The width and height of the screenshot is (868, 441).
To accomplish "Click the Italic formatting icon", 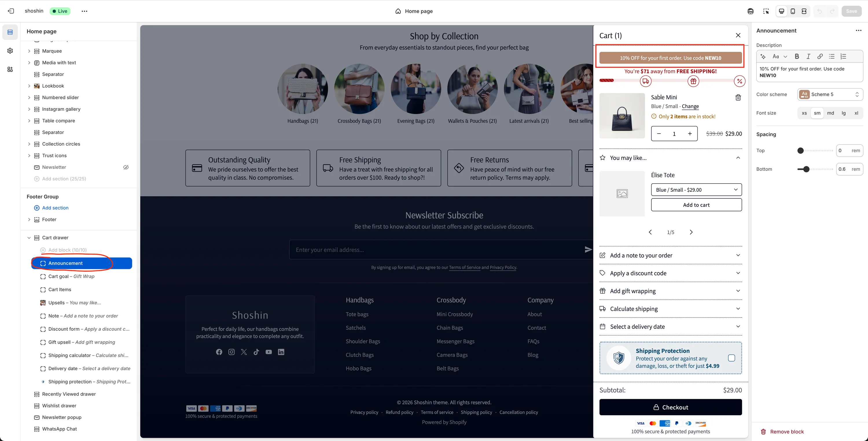I will 808,56.
